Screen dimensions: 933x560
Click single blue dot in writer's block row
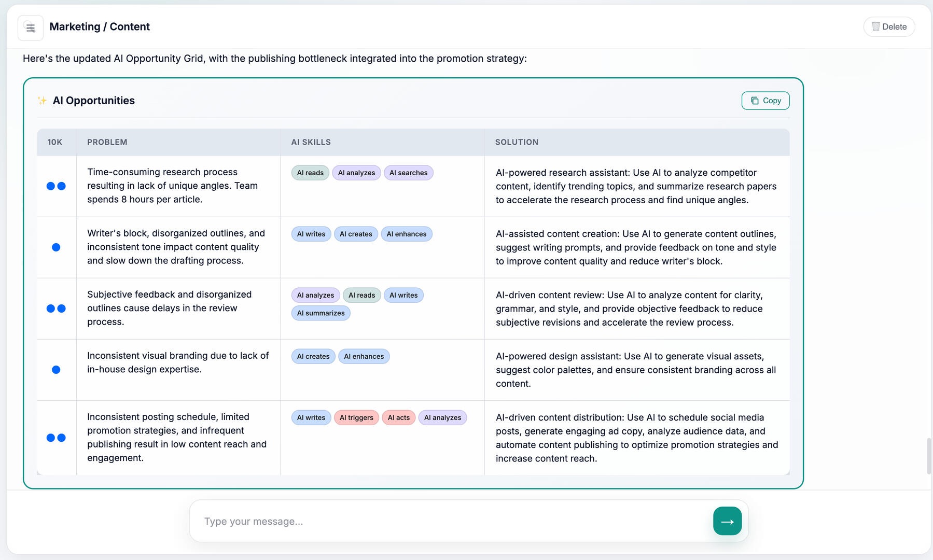pos(56,247)
